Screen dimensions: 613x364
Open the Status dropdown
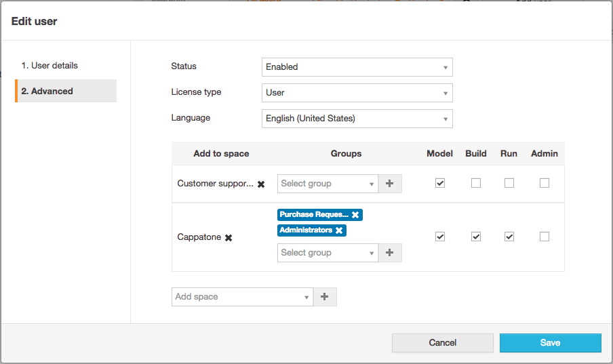coord(357,67)
